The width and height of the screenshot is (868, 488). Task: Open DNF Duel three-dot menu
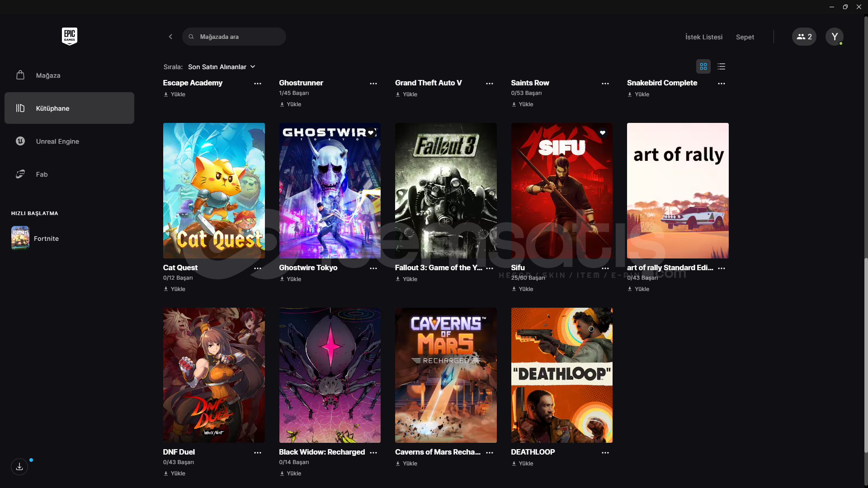click(258, 453)
